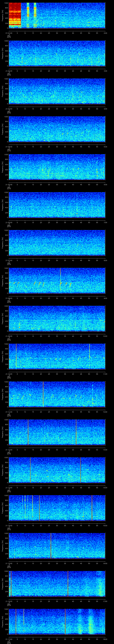Screen dimensions: 114x644
Task: Select the '9:00' end-of-axis label
Action: point(105,298)
